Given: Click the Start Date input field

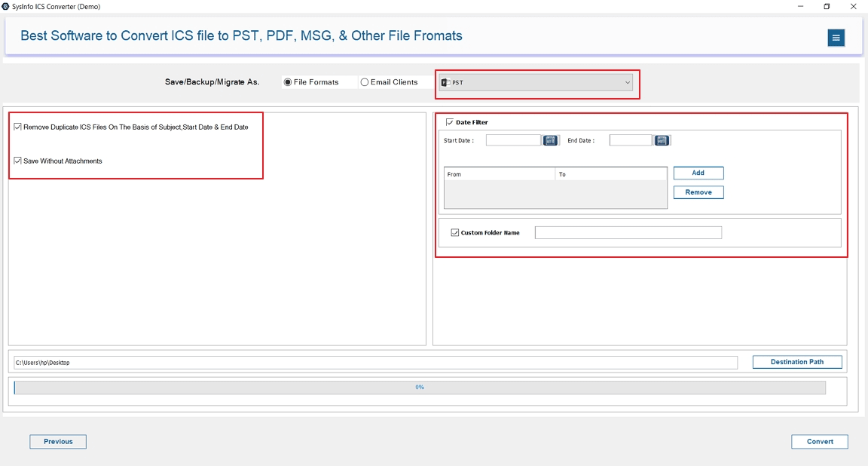Looking at the screenshot, I should click(x=513, y=140).
